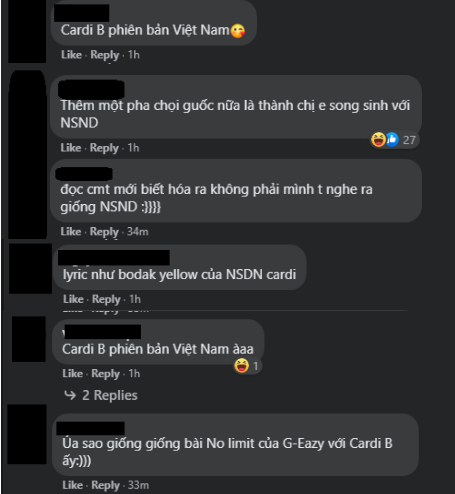
Task: Like the "Thêm một pha chọi guốc" comment
Action: pyautogui.click(x=71, y=148)
